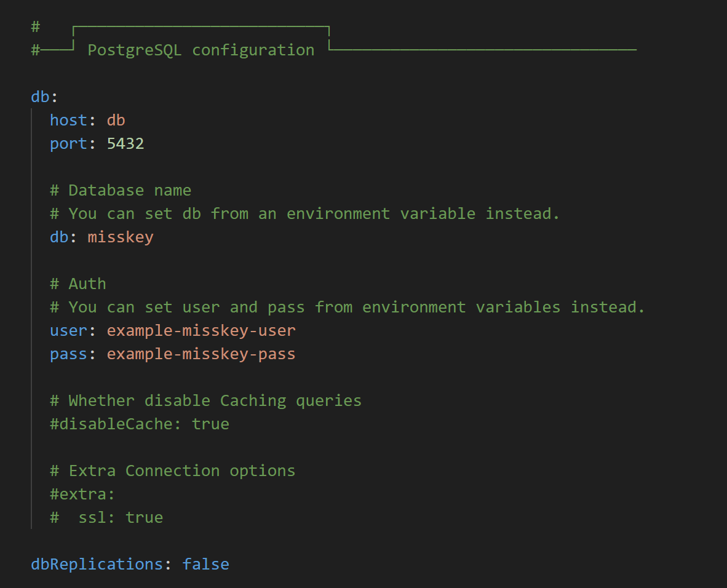This screenshot has height=588, width=727.
Task: Click the "port" key
Action: point(68,143)
